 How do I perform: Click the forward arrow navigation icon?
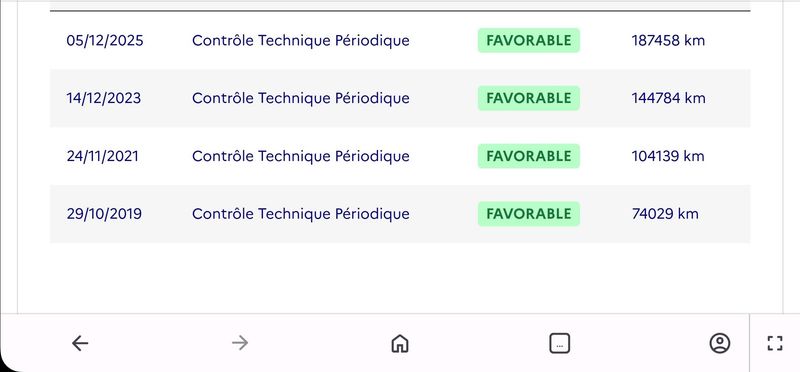point(240,343)
